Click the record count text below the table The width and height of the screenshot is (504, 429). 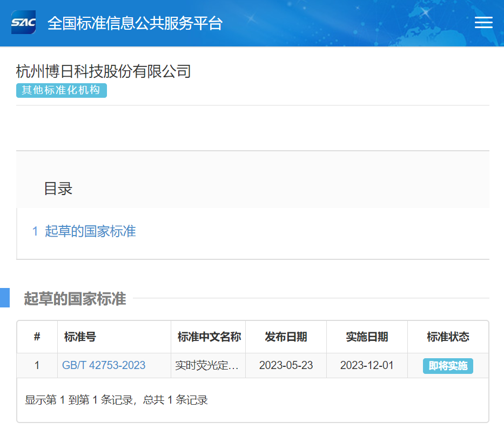coord(116,400)
